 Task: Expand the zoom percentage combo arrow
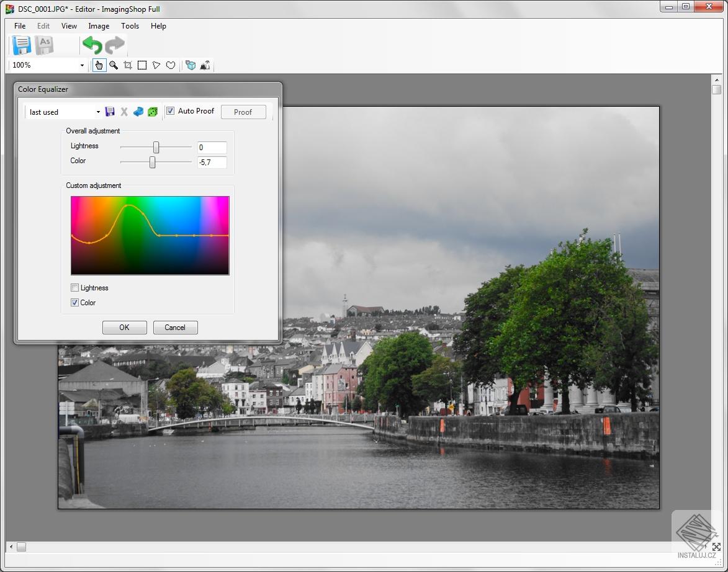81,65
